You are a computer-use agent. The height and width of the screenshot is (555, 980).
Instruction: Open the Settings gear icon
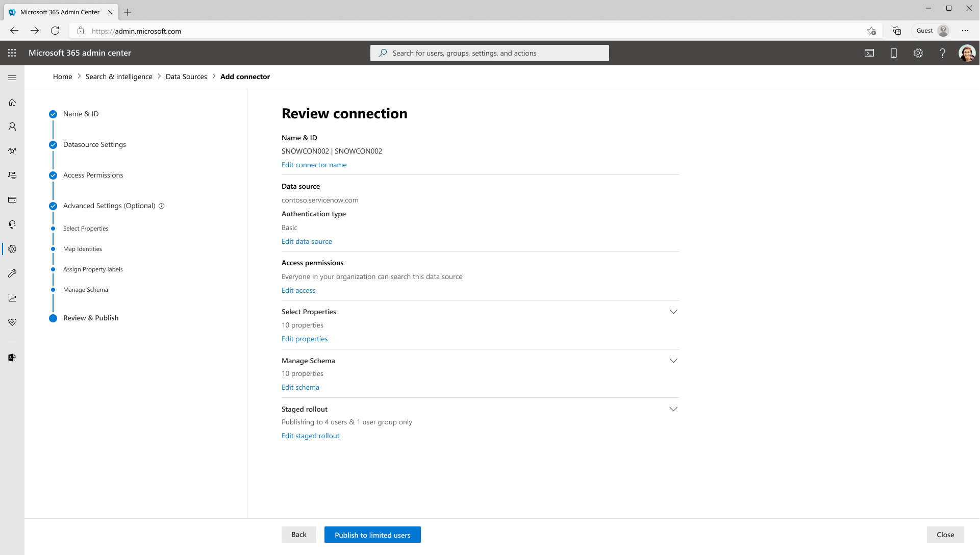click(x=918, y=53)
